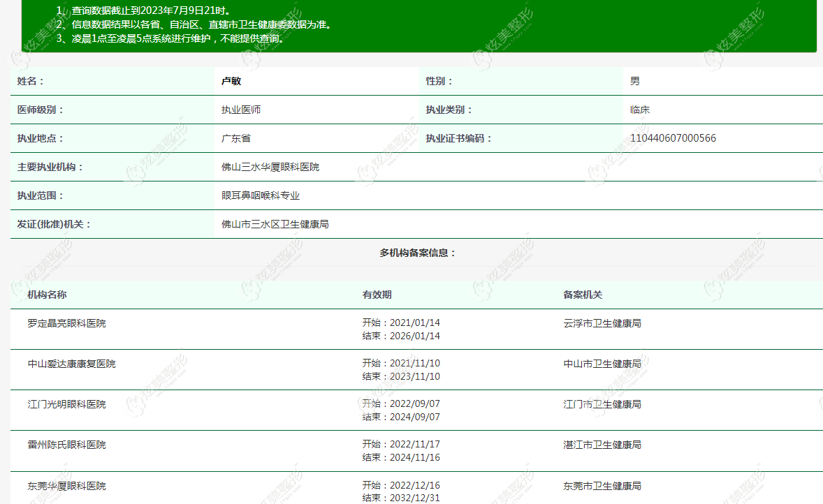Click the value 执业医师

241,110
